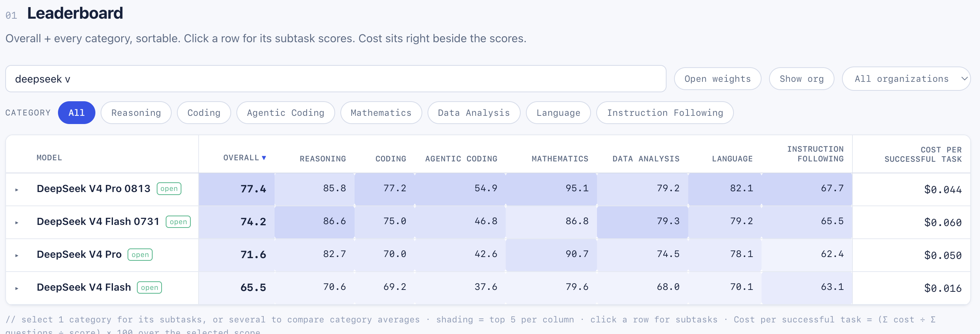Select the All category chip
Image resolution: width=980 pixels, height=334 pixels.
[x=76, y=112]
